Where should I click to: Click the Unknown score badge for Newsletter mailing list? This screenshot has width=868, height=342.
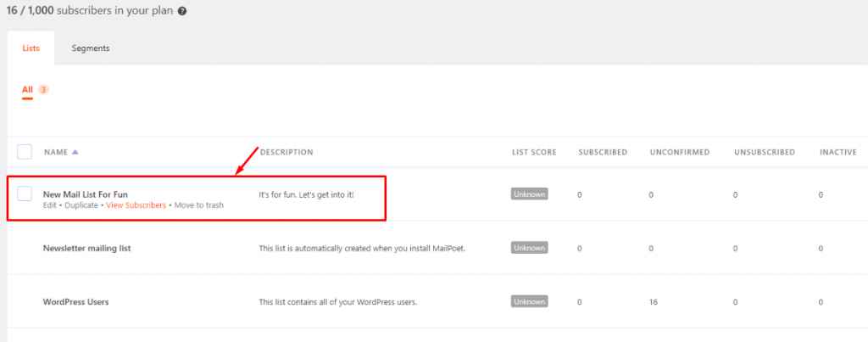[529, 248]
